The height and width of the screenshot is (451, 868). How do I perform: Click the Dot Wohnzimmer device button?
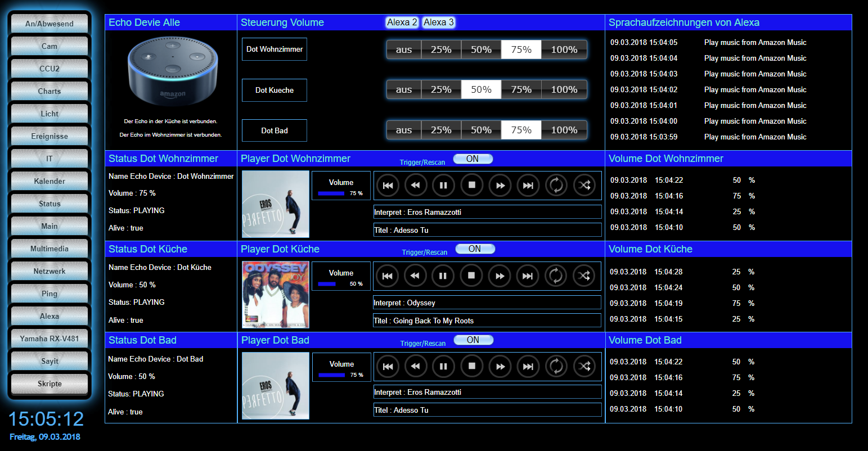275,49
